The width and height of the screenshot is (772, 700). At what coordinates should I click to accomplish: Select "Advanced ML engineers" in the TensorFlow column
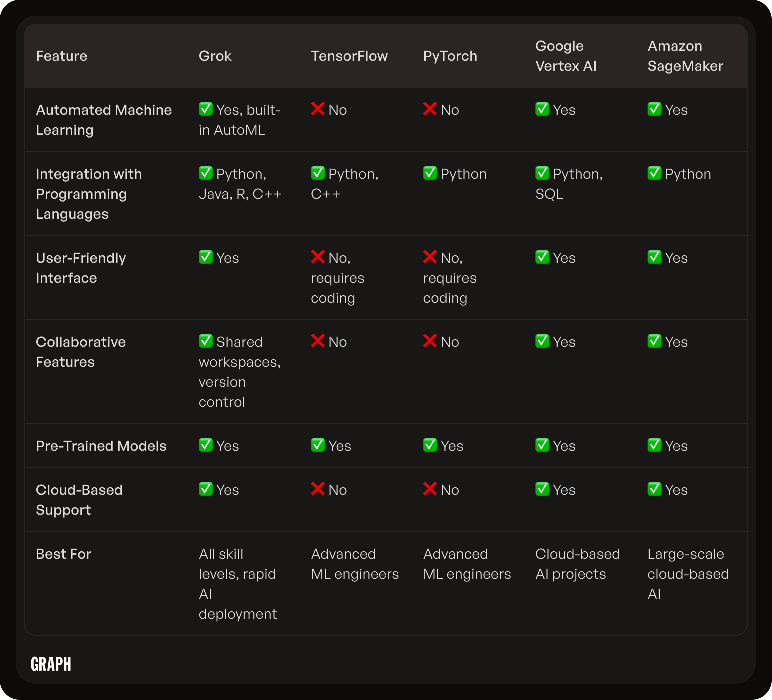click(355, 564)
